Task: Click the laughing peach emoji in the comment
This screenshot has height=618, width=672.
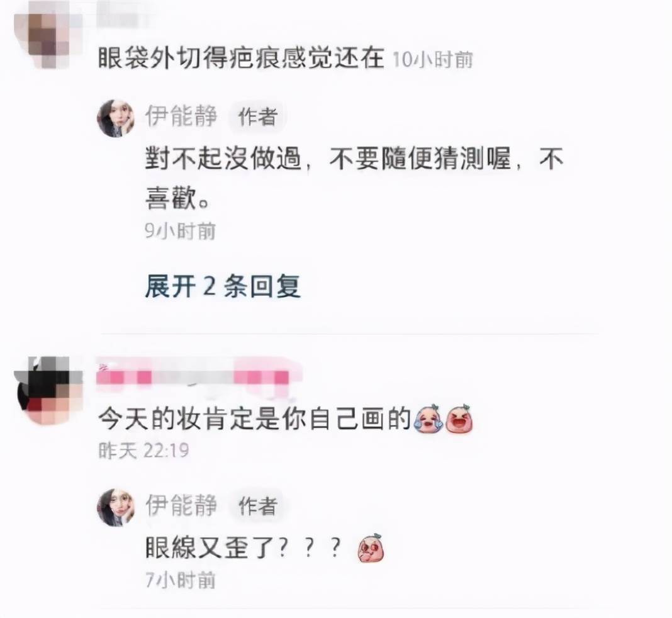Action: point(459,419)
